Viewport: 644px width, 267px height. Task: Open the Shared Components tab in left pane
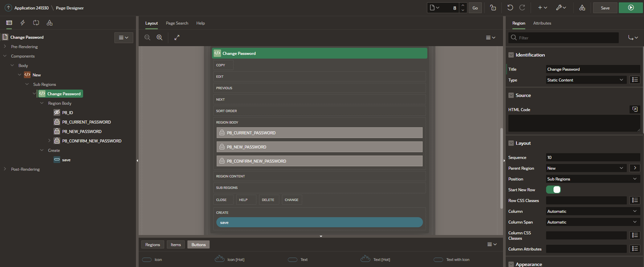49,23
